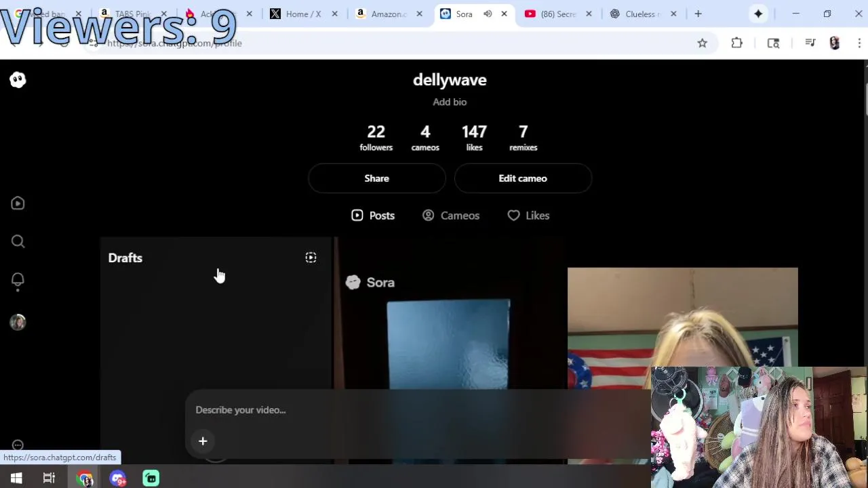
Task: Open a new browser tab
Action: (x=698, y=14)
